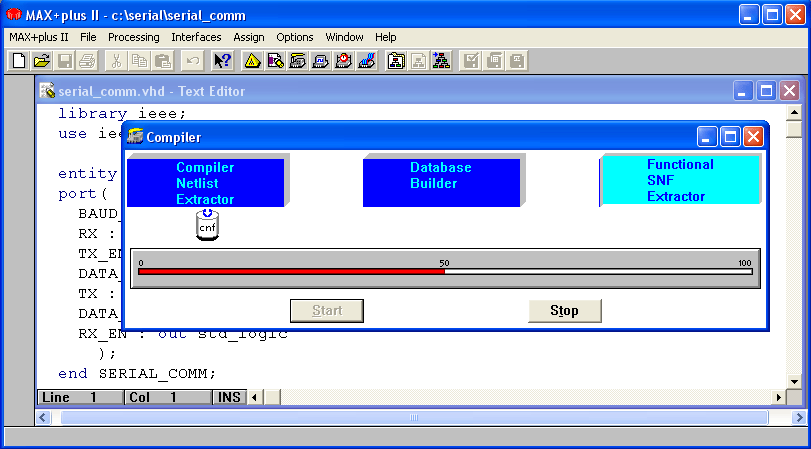This screenshot has width=811, height=449.
Task: Open the Assign menu
Action: tap(249, 37)
